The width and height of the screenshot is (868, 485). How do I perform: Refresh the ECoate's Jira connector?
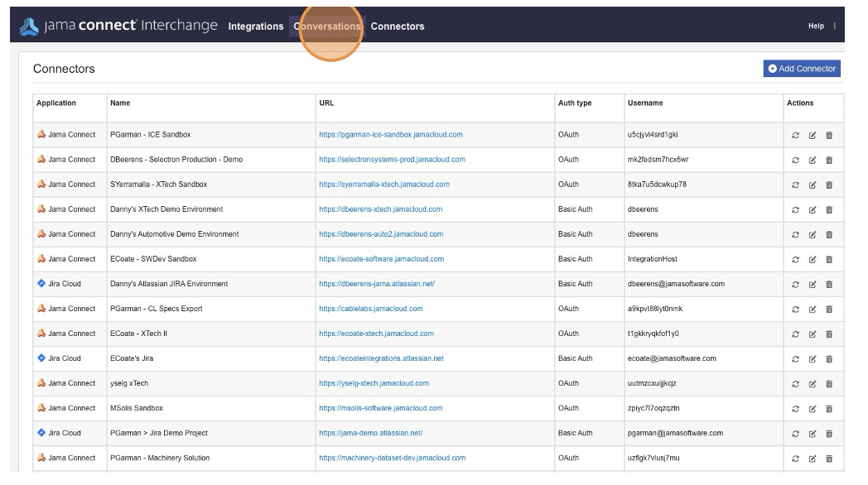[x=795, y=359]
